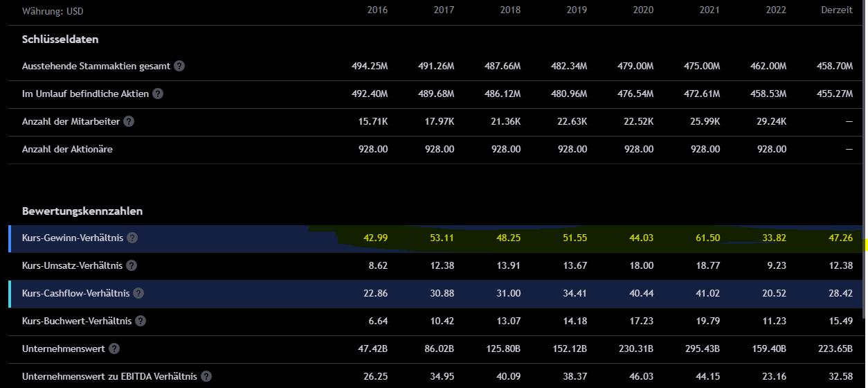The image size is (868, 388).
Task: Click help icon beside Im Umlauf befindliche Aktien
Action: coord(158,94)
